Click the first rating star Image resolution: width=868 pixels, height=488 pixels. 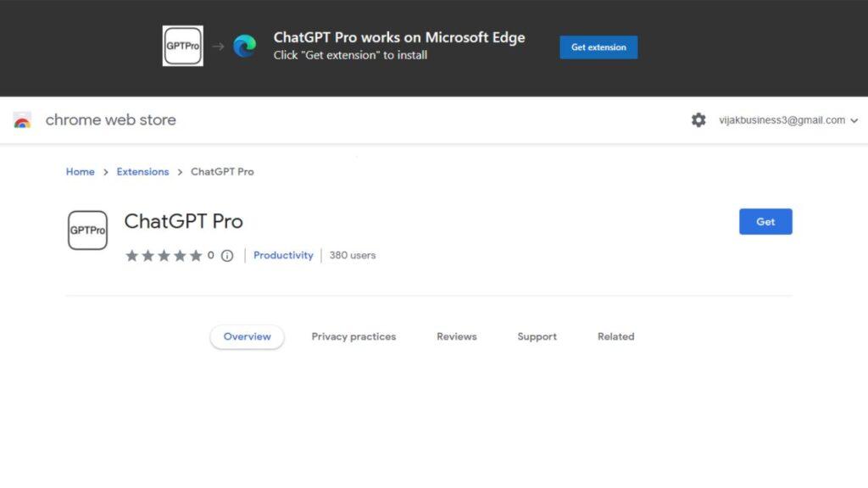[x=131, y=255]
